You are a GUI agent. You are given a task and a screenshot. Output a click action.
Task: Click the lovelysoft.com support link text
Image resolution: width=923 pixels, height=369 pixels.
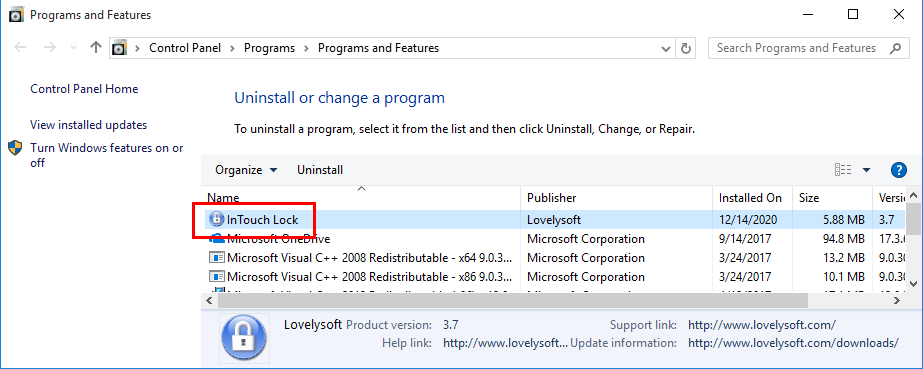[x=762, y=325]
